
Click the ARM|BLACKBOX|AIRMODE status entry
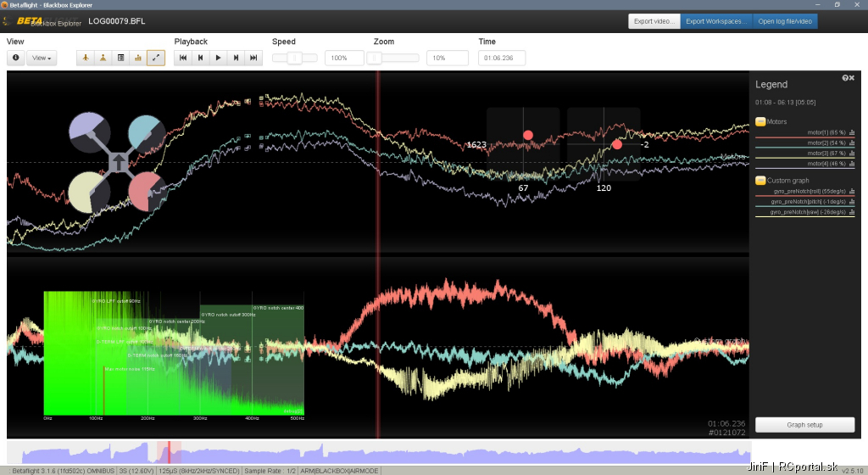coord(339,471)
